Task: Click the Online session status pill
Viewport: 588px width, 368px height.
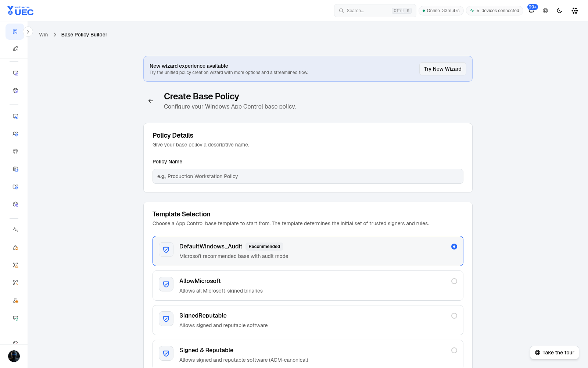Action: [x=441, y=11]
